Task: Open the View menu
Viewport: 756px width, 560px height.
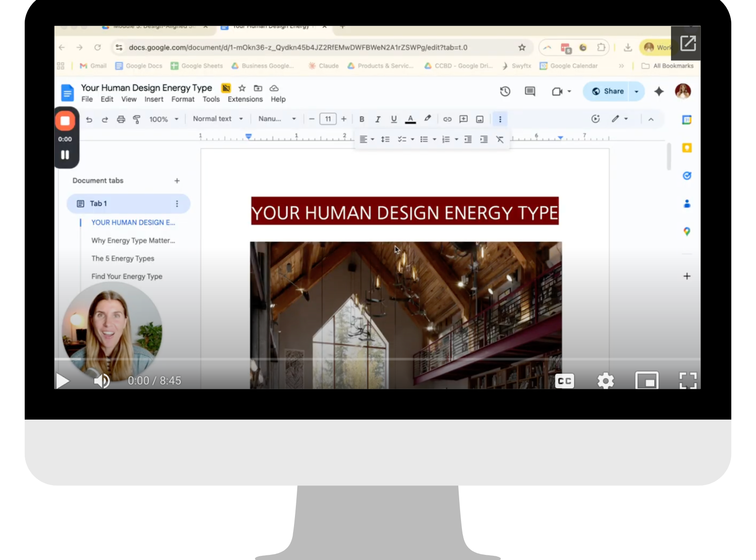Action: tap(129, 99)
